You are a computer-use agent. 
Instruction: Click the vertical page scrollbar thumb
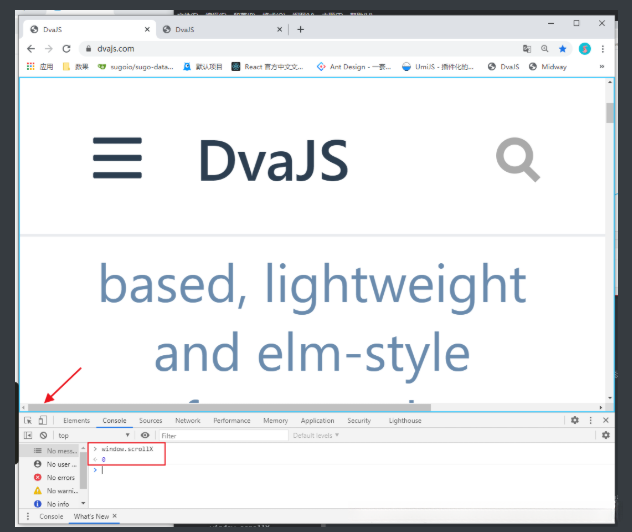point(610,113)
